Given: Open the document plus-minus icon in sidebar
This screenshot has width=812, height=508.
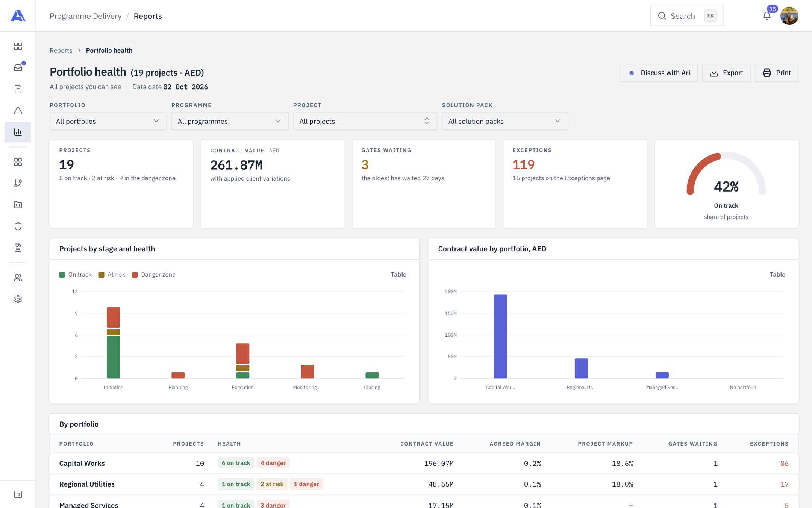Looking at the screenshot, I should click(x=18, y=89).
